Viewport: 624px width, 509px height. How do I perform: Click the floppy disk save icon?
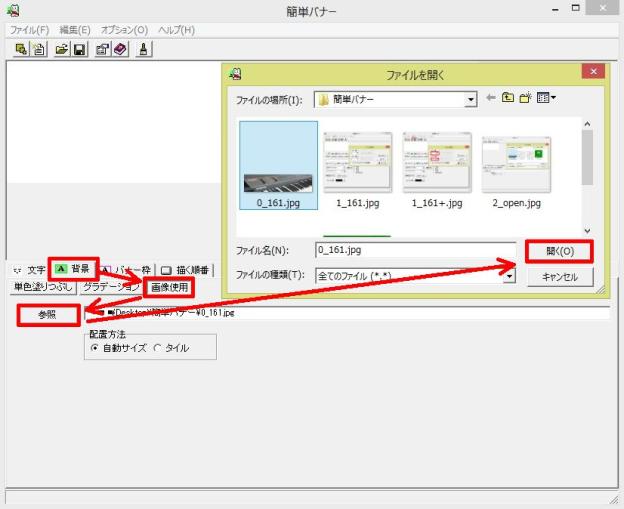80,49
